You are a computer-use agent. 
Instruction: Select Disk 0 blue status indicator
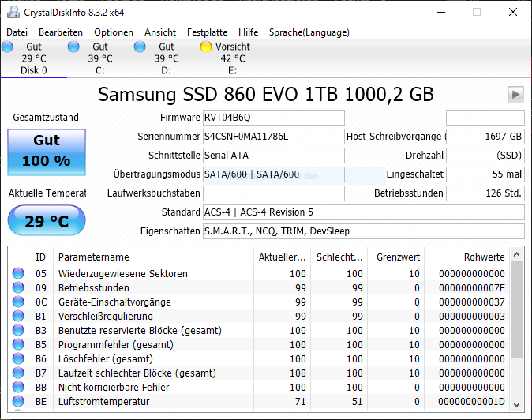(x=7, y=47)
